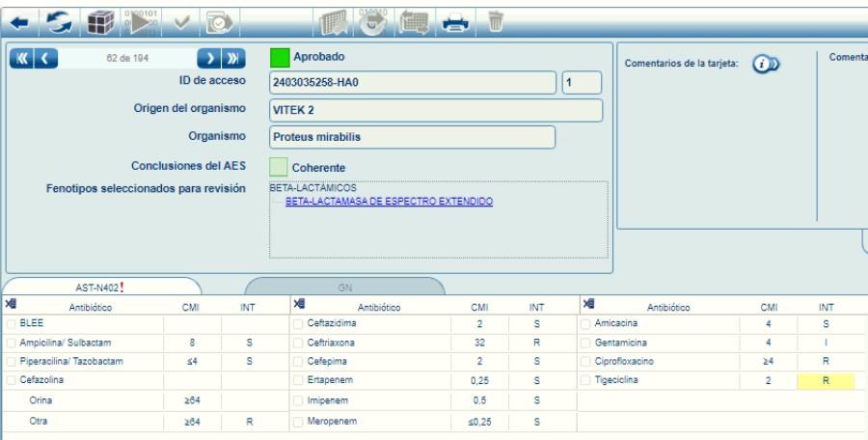Check the Ceftriaxona checkbox

[x=299, y=343]
